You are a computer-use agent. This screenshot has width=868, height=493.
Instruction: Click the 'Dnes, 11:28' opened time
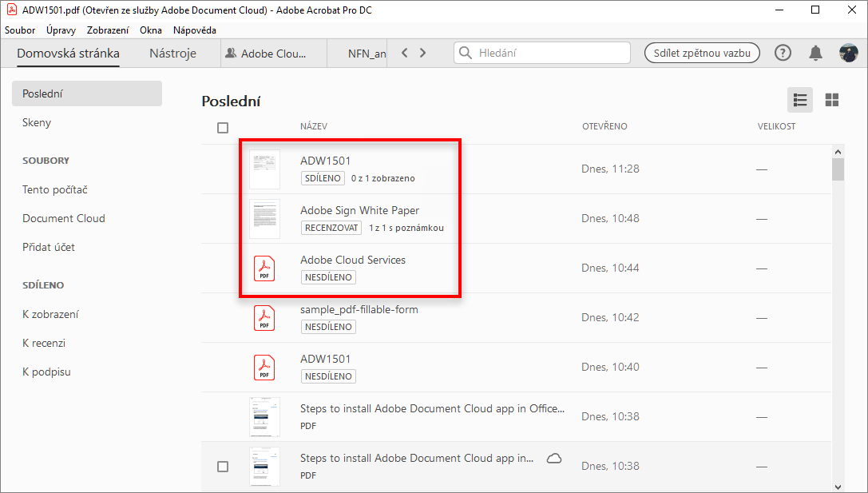tap(610, 169)
